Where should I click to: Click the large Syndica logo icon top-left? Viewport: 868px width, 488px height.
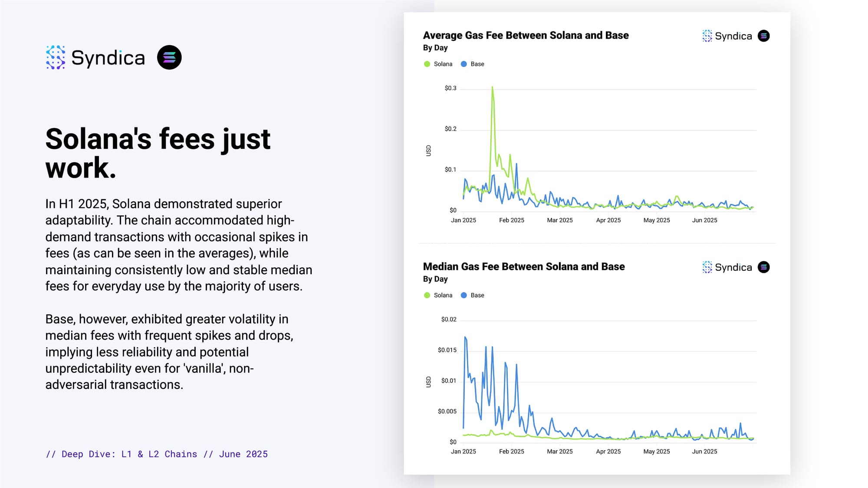click(56, 57)
